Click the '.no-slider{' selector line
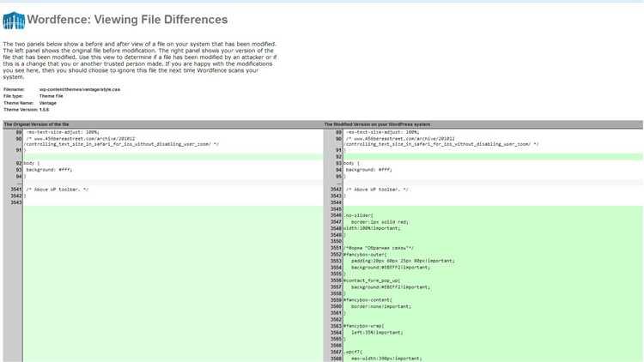This screenshot has width=644, height=362. (x=358, y=215)
